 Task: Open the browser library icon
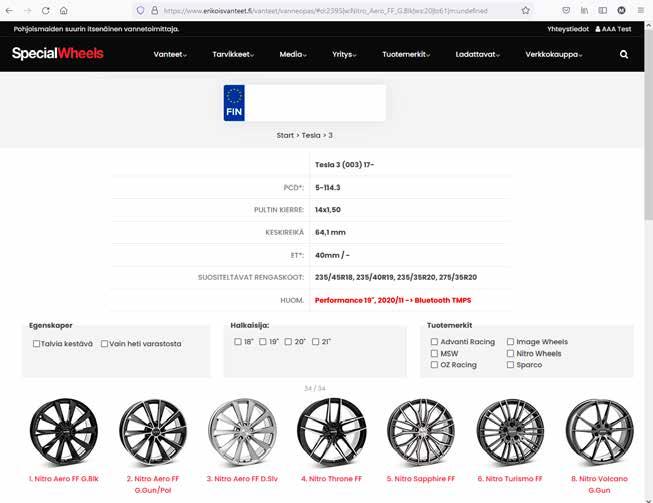coord(584,11)
